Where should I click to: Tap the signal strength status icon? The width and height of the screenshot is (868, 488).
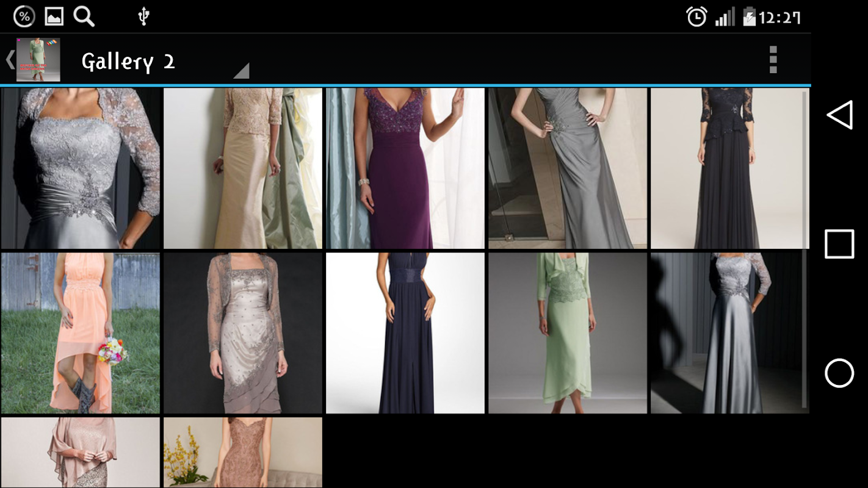point(725,17)
